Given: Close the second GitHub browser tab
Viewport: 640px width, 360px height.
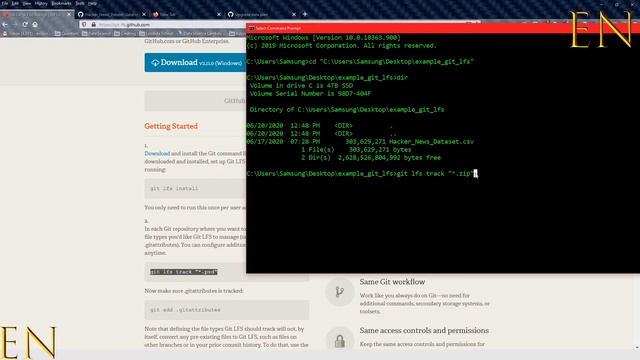Looking at the screenshot, I should point(144,14).
